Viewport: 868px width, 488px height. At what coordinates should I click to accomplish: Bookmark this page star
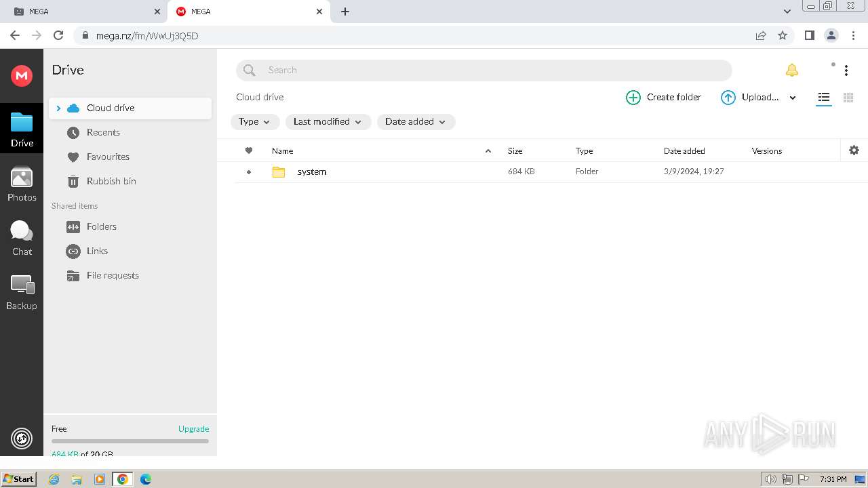click(x=783, y=35)
